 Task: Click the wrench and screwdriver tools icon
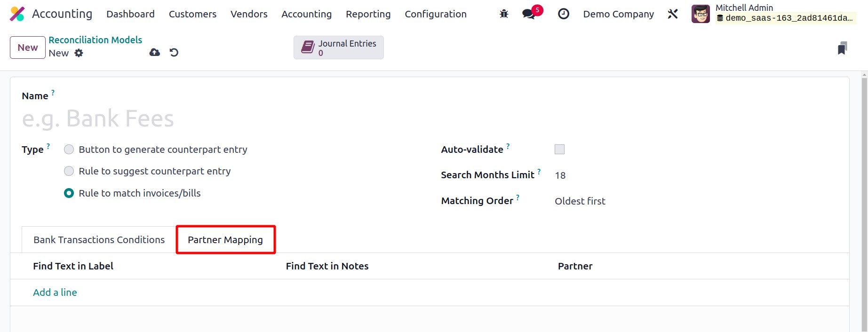pyautogui.click(x=673, y=14)
